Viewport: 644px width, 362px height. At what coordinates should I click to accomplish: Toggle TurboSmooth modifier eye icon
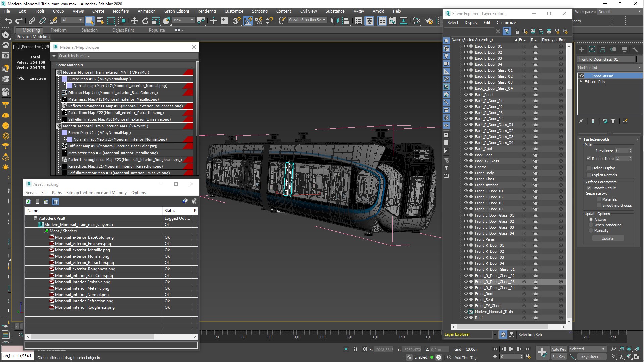(x=582, y=76)
